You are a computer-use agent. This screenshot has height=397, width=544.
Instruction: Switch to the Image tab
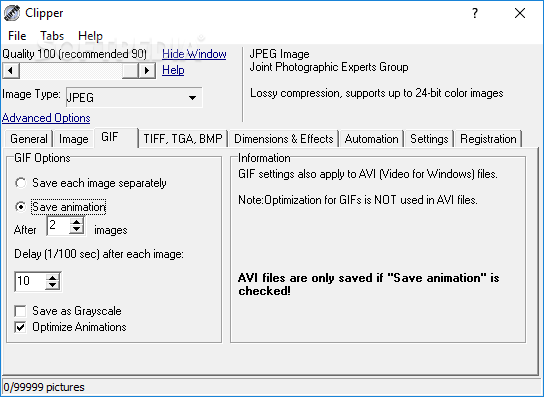point(74,139)
